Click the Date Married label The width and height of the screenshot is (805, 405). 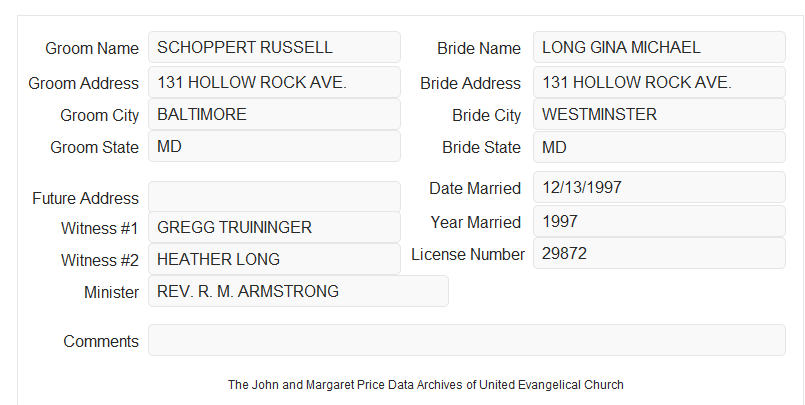(475, 188)
